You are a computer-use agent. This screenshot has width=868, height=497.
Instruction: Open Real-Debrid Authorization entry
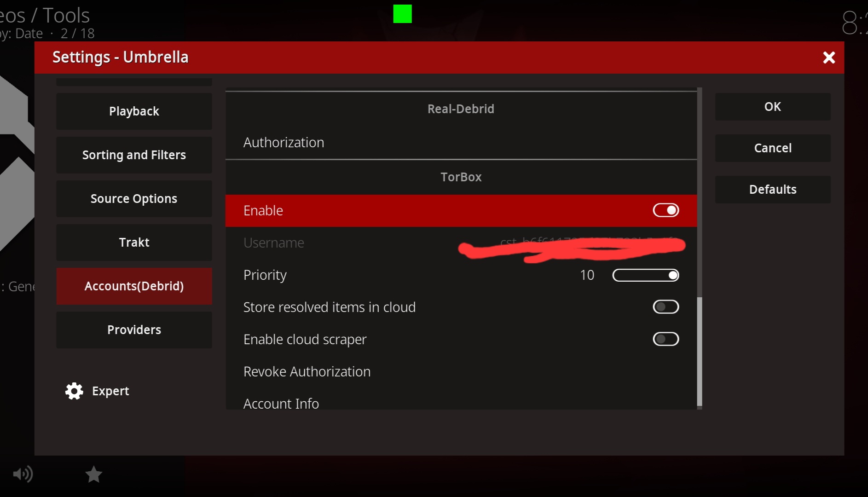[284, 143]
